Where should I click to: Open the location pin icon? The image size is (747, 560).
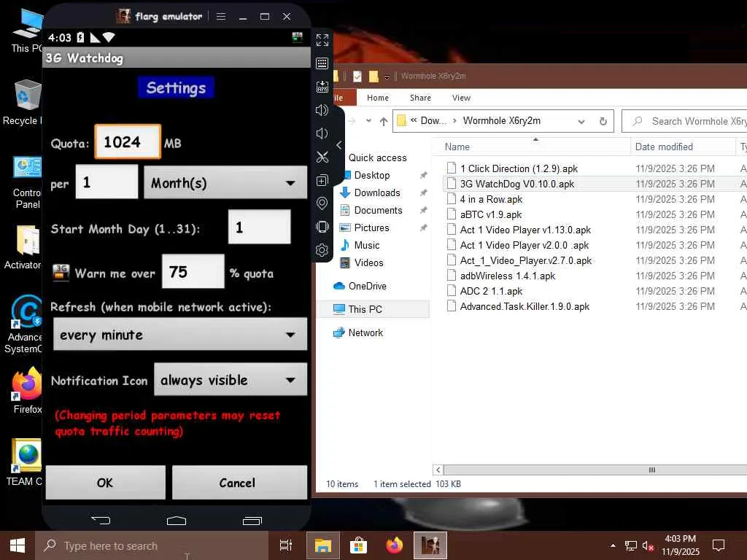click(x=322, y=203)
